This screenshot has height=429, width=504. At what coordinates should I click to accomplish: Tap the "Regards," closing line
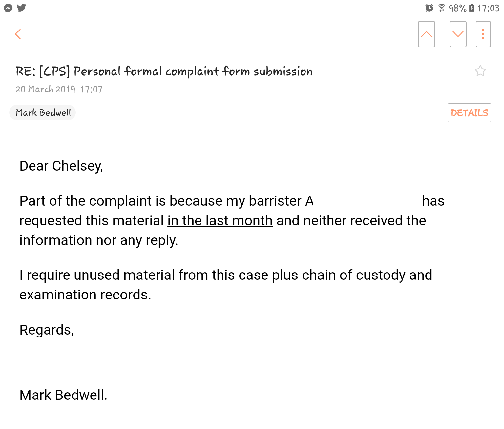pos(47,330)
